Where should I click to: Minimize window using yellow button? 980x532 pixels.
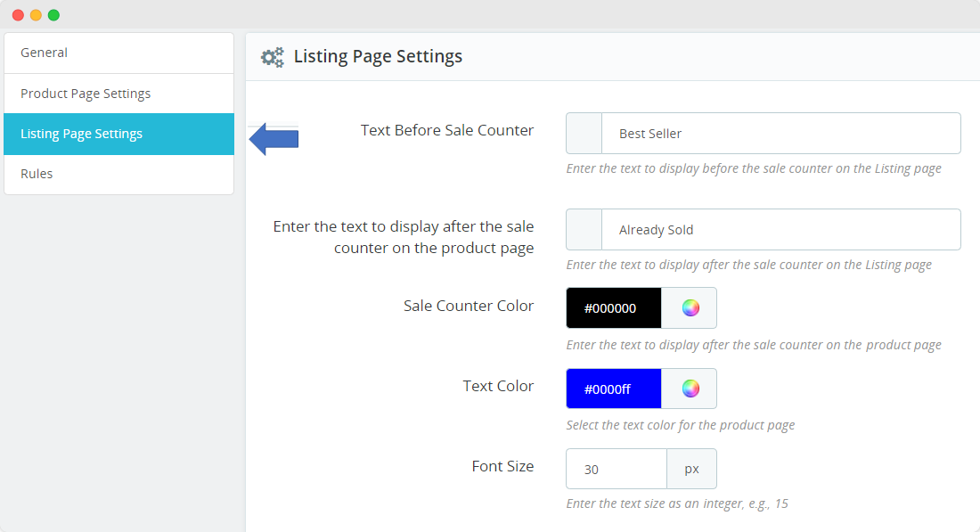36,15
